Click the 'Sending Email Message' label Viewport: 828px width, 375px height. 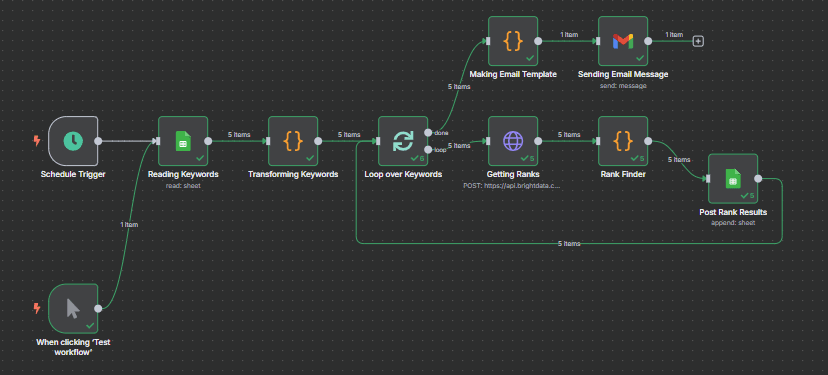click(x=623, y=74)
